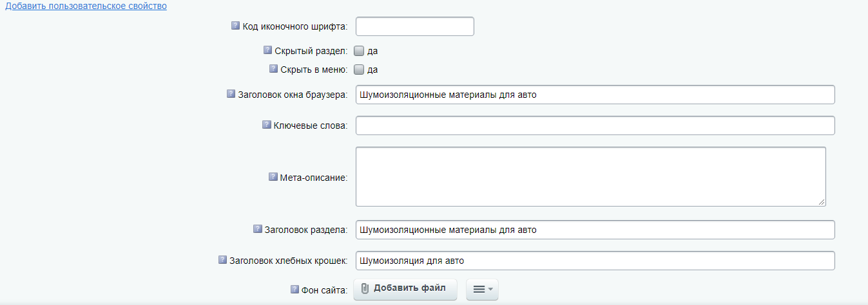Click help icon for Ключевые слова
The width and height of the screenshot is (868, 305).
(267, 124)
